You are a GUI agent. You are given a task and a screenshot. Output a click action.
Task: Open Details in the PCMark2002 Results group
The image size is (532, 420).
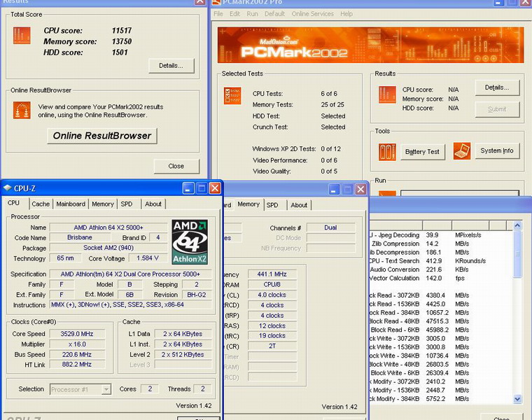coord(497,87)
